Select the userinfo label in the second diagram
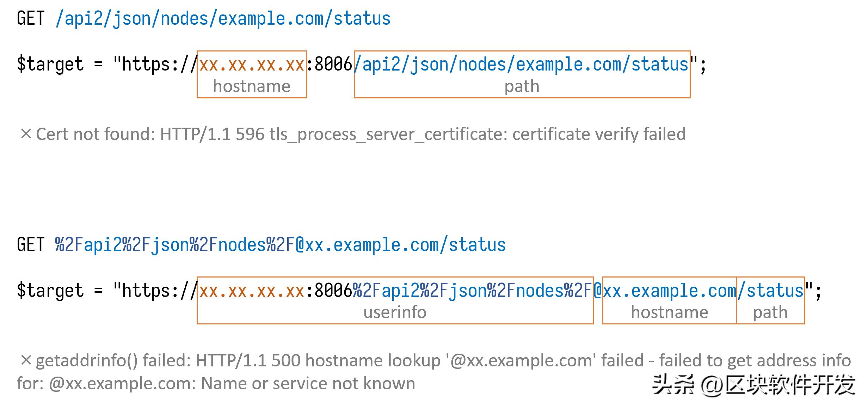Image resolution: width=868 pixels, height=408 pixels. (x=394, y=312)
